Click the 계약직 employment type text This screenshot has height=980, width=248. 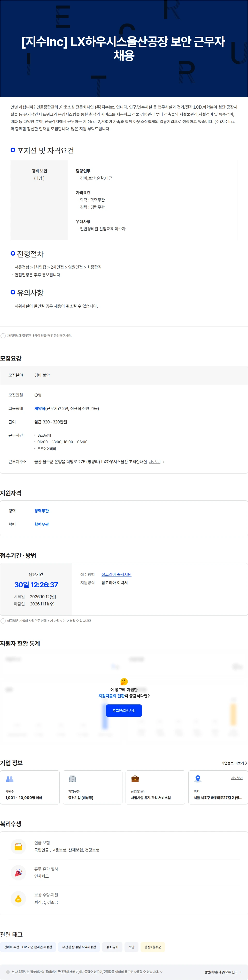pos(40,408)
